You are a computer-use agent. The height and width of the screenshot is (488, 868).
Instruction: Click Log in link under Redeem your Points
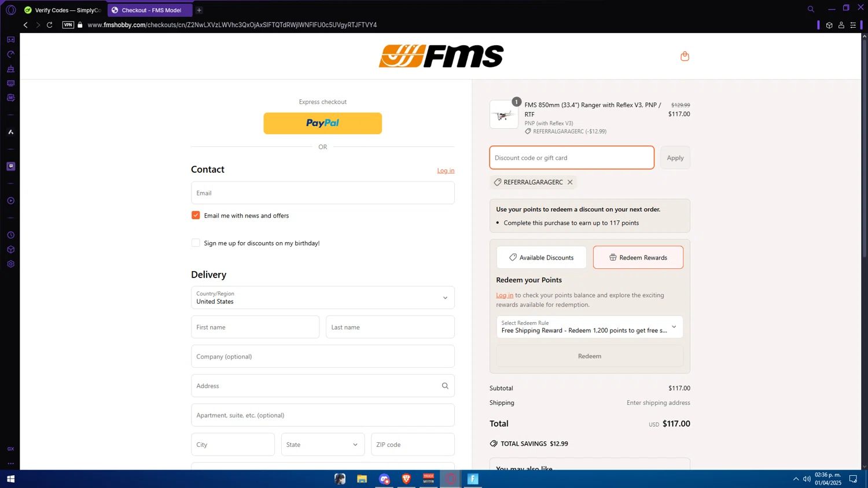pos(505,295)
